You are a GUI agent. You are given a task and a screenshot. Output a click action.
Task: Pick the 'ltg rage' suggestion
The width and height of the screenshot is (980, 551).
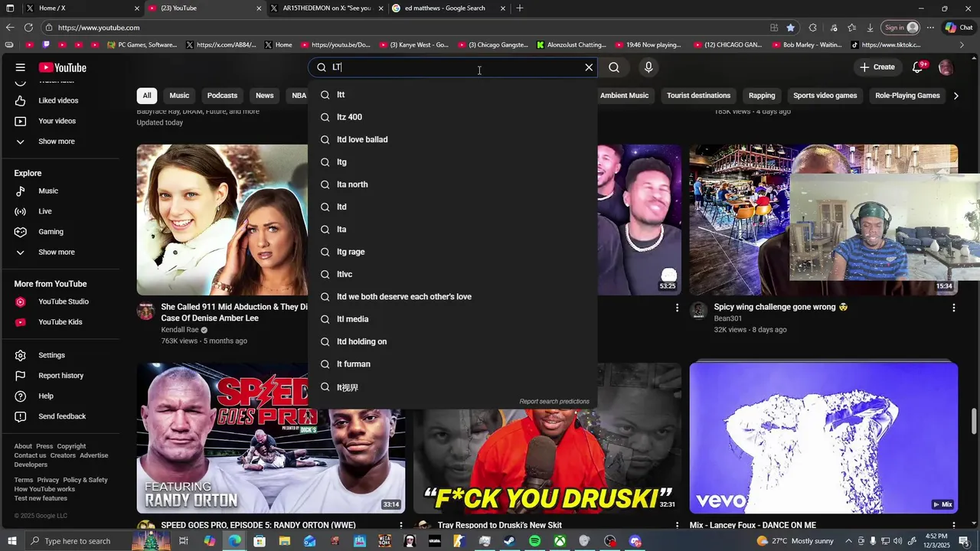click(x=452, y=252)
